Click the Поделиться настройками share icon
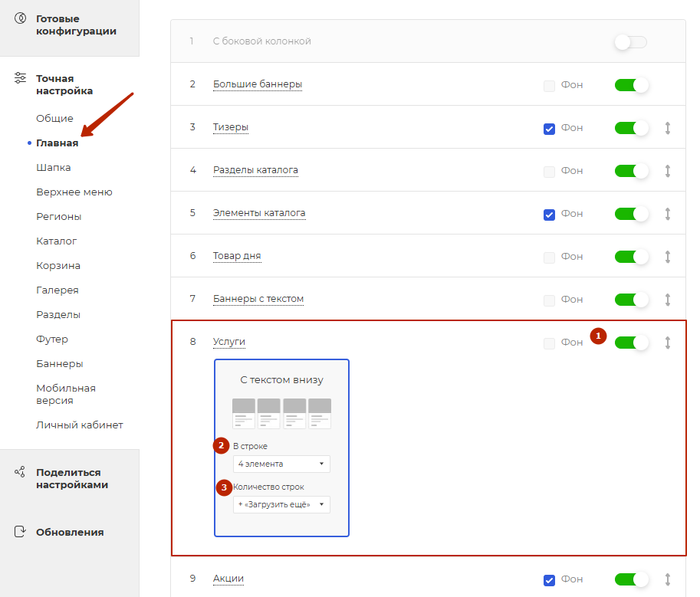The height and width of the screenshot is (597, 700). tap(20, 472)
